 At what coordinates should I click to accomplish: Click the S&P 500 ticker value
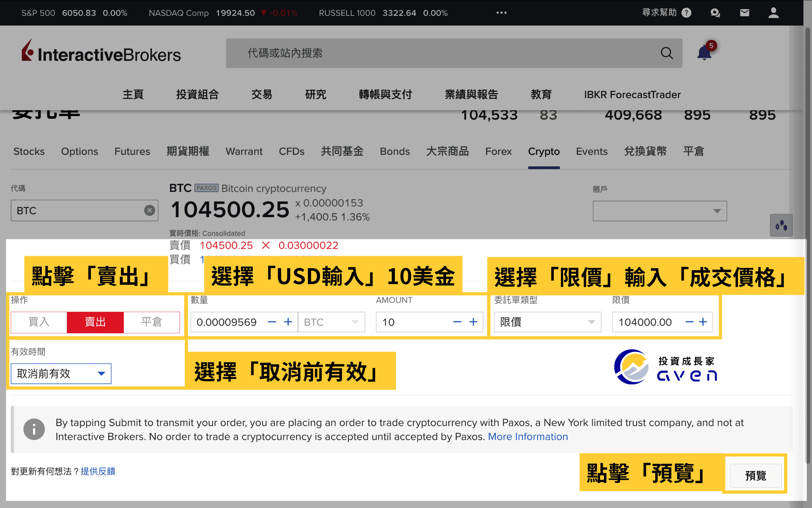coord(79,13)
